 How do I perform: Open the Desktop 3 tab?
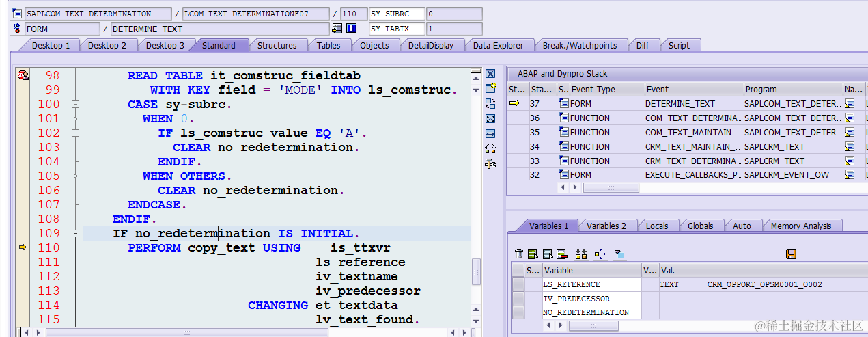tap(165, 46)
